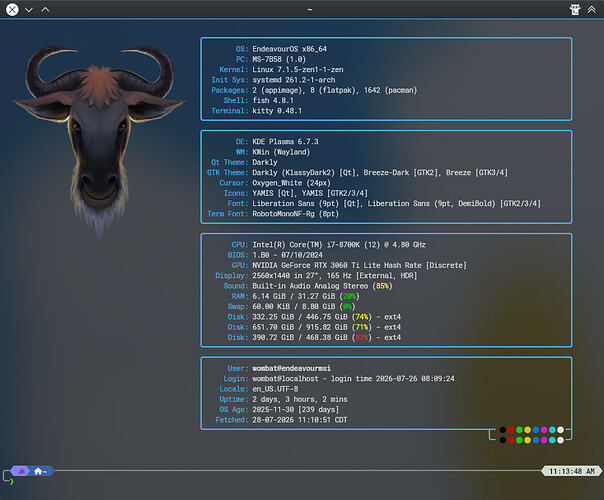Viewport: 604px width, 500px height.
Task: Click the OS Age "2025-11-30 [239 days]"
Action: pos(295,409)
